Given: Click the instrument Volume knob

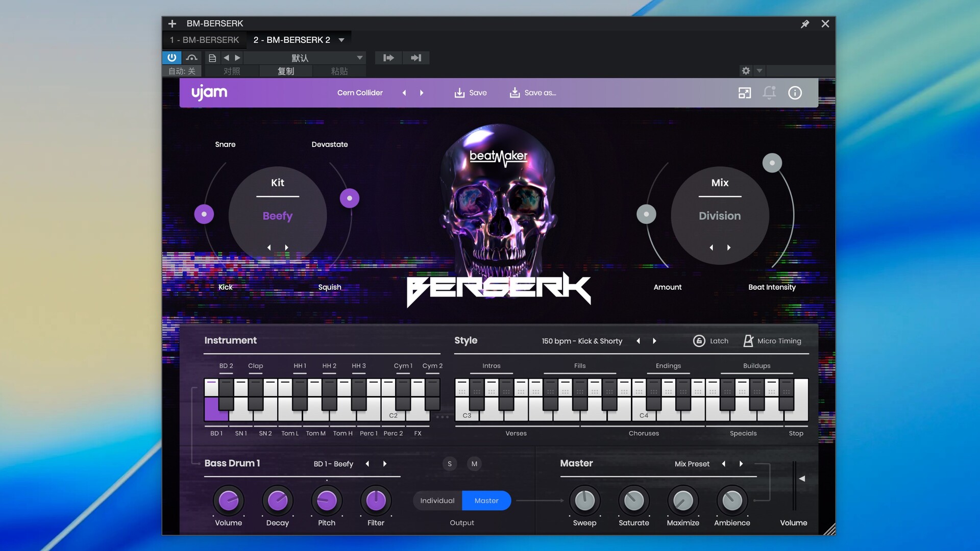Looking at the screenshot, I should pos(228,500).
